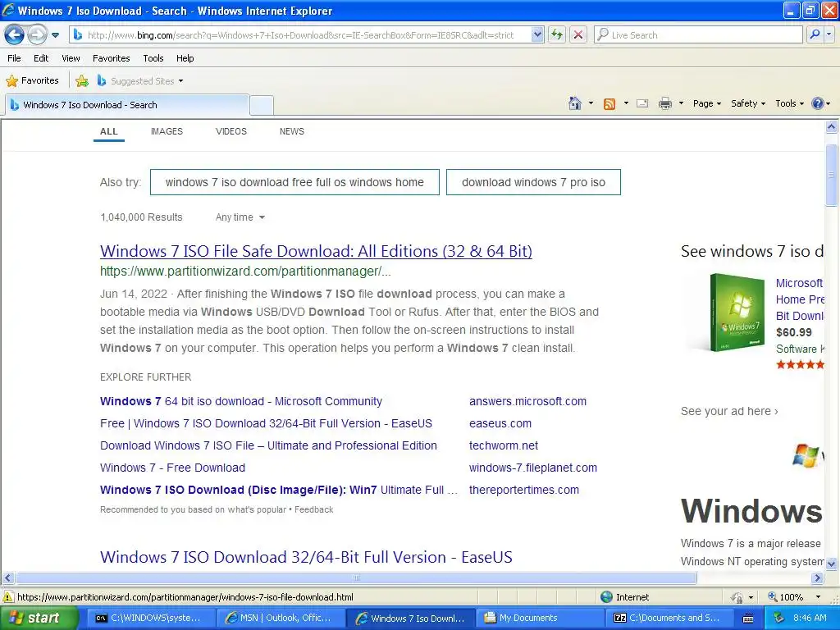Expand the address bar history dropdown

[537, 34]
